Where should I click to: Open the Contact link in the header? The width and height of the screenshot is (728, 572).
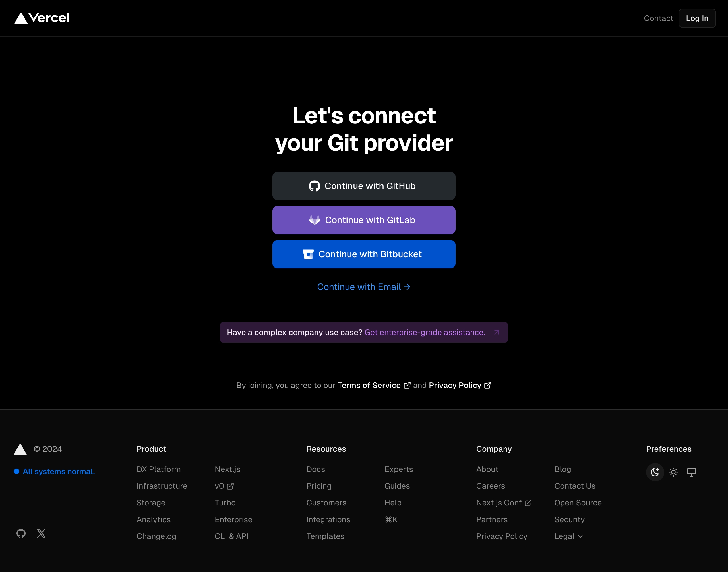(658, 18)
